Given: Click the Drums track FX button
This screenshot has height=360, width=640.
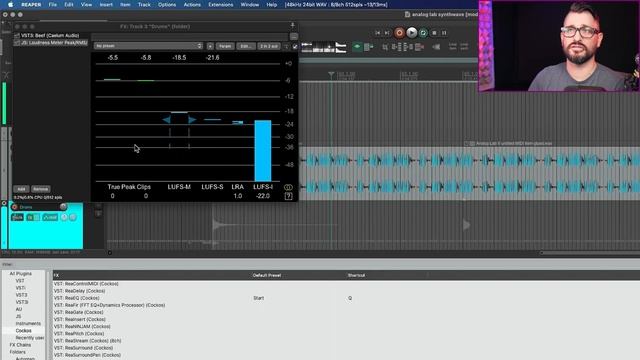Looking at the screenshot, I should (x=30, y=218).
